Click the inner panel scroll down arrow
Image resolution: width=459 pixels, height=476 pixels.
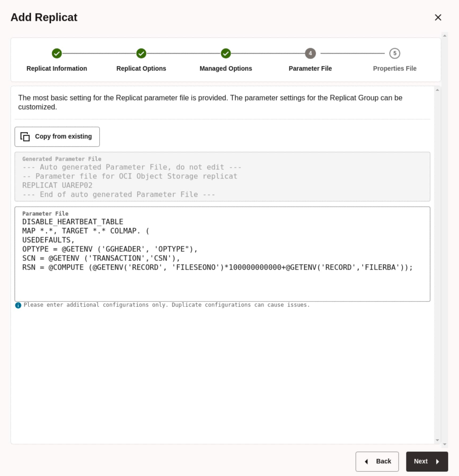click(437, 440)
